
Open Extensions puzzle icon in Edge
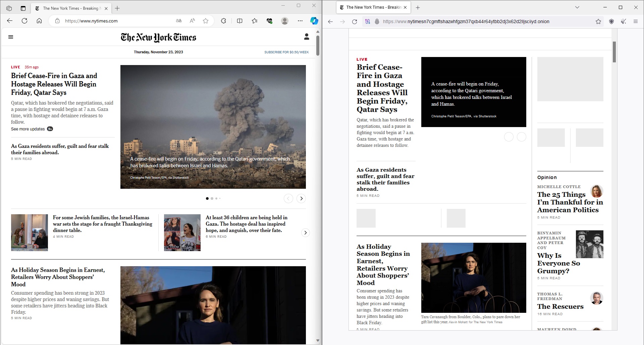point(223,21)
